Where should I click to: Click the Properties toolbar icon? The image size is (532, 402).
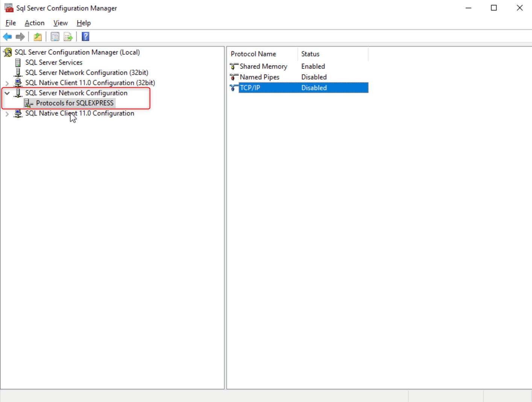pos(55,37)
